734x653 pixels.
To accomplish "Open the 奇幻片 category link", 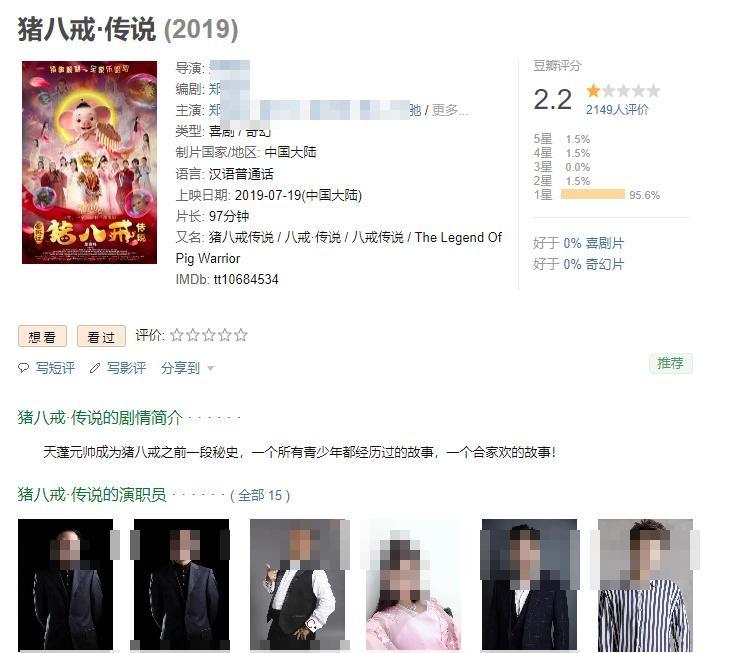I will pos(604,264).
